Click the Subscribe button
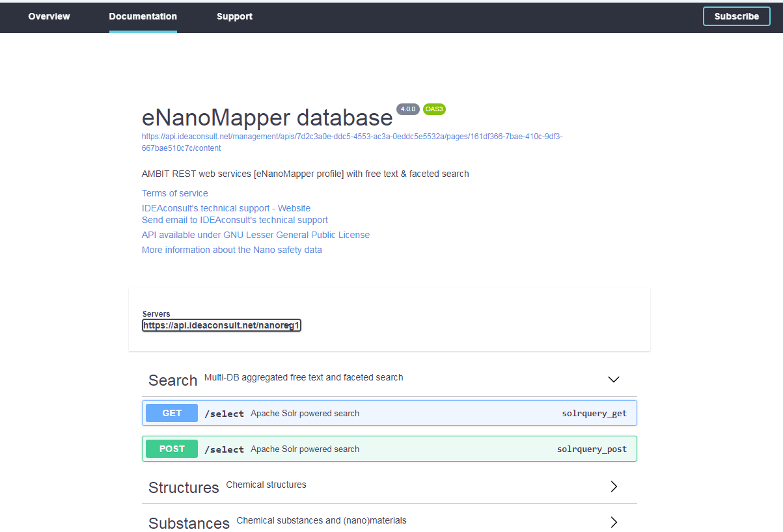The width and height of the screenshot is (783, 532). click(x=736, y=16)
